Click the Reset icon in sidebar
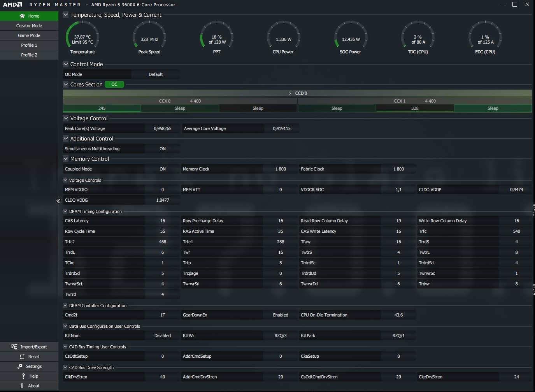Screen dimensions: 535x392 coord(22,357)
